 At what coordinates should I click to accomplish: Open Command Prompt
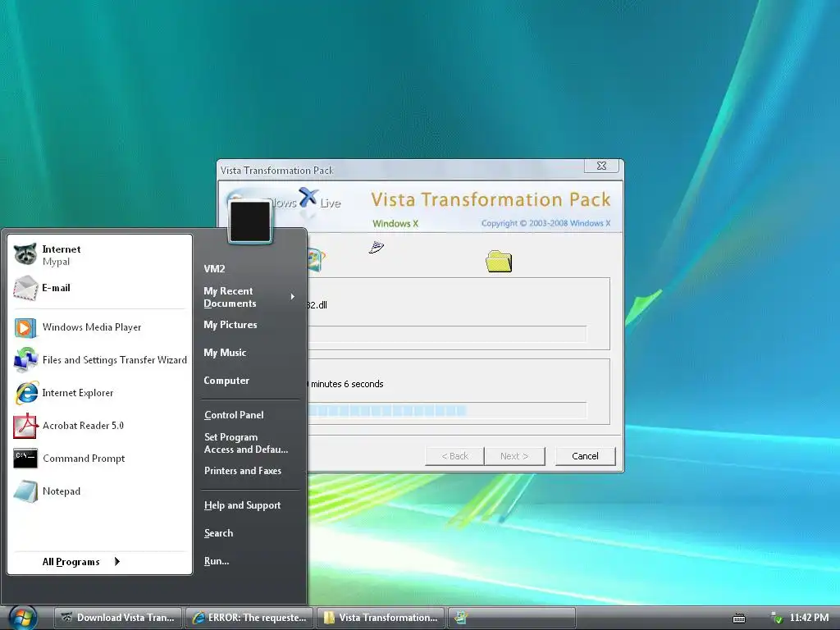(x=99, y=459)
